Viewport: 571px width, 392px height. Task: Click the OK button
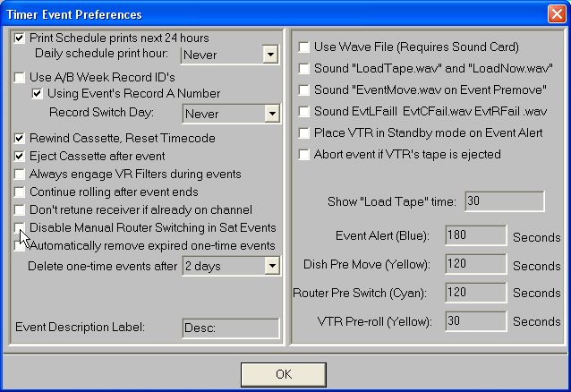[x=283, y=373]
